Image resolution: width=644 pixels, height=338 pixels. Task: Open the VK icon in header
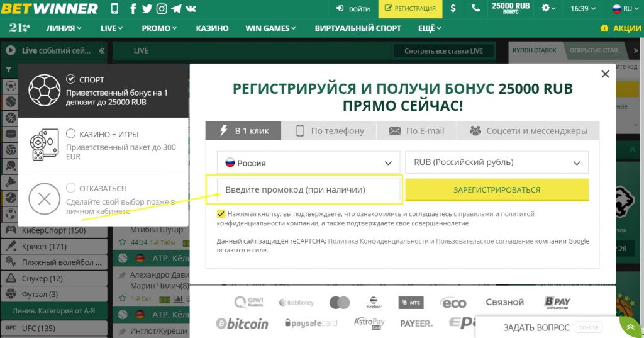pos(191,9)
